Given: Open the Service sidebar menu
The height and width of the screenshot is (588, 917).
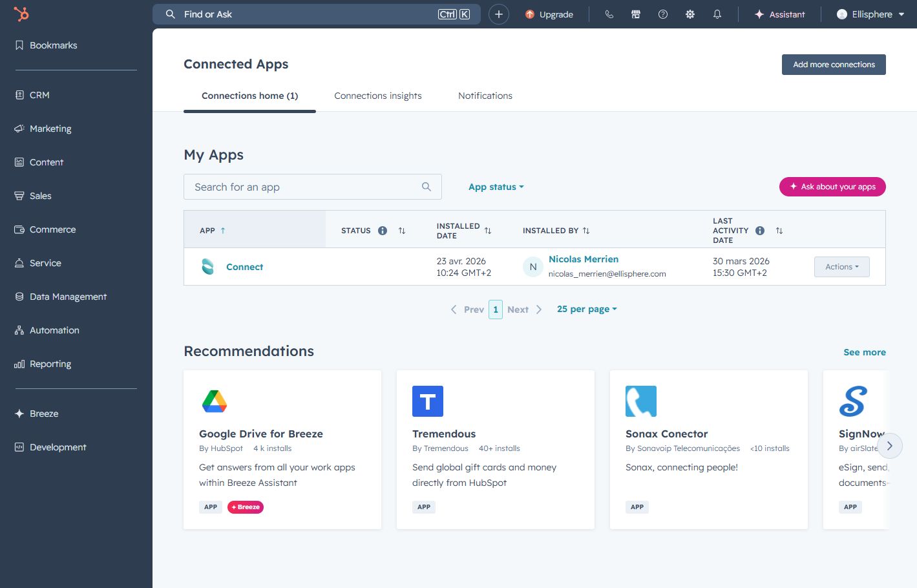Looking at the screenshot, I should 38,263.
